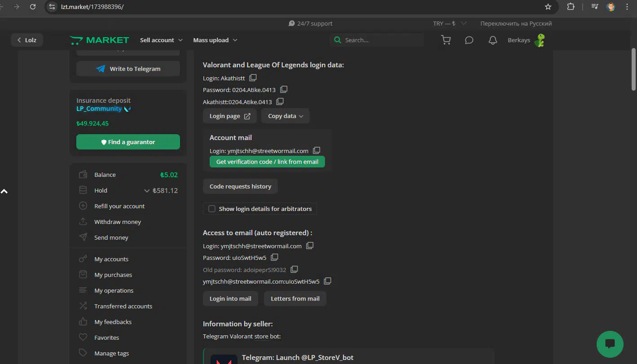The width and height of the screenshot is (637, 364).
Task: Open the browser media control icon
Action: (x=595, y=7)
